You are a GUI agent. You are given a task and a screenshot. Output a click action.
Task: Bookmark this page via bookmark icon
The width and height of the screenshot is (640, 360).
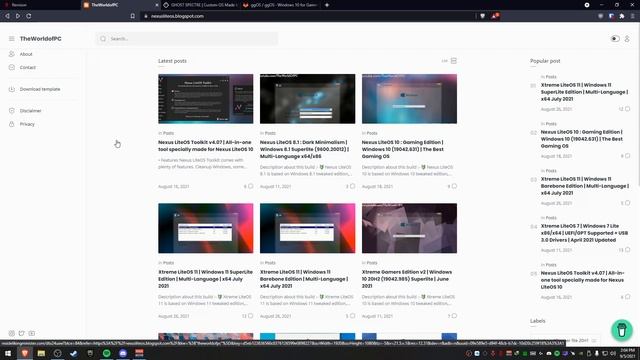point(133,16)
